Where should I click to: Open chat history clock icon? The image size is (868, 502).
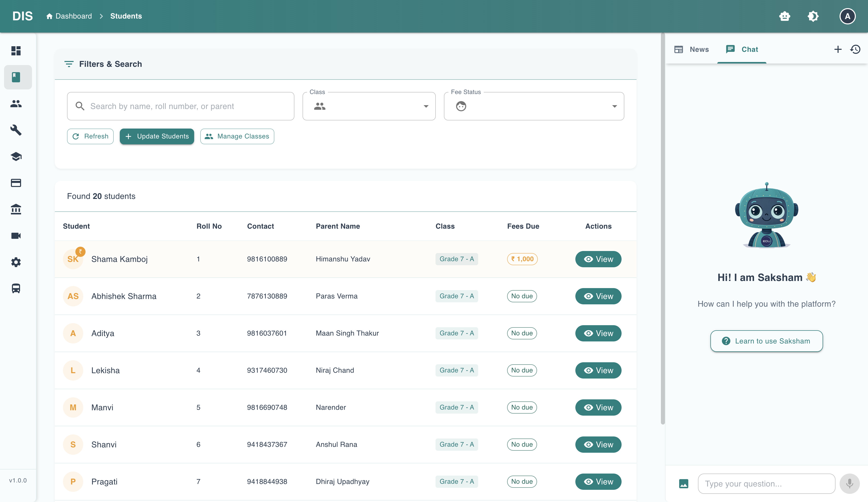tap(855, 49)
